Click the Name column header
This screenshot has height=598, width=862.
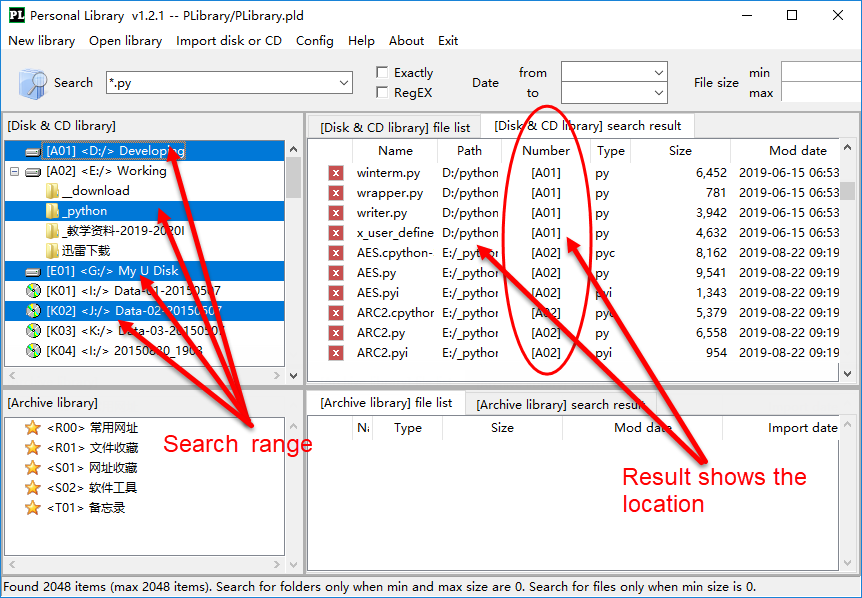tap(395, 151)
